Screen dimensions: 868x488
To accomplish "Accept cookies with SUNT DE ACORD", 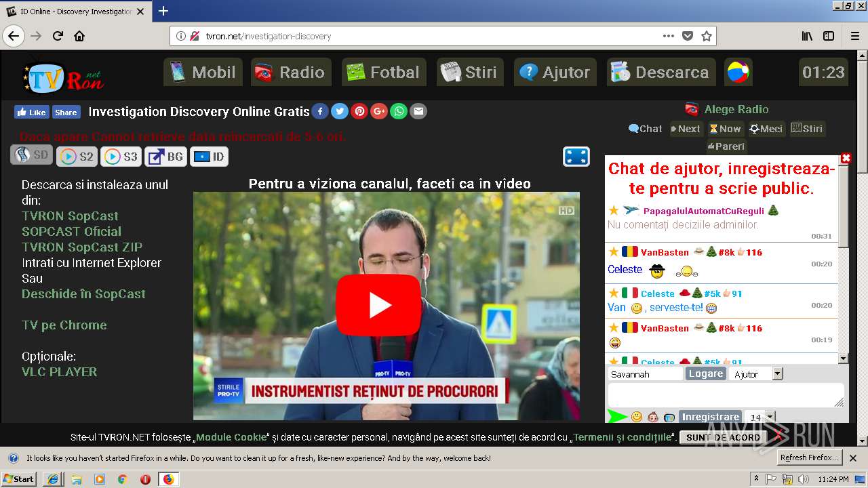I will tap(723, 437).
